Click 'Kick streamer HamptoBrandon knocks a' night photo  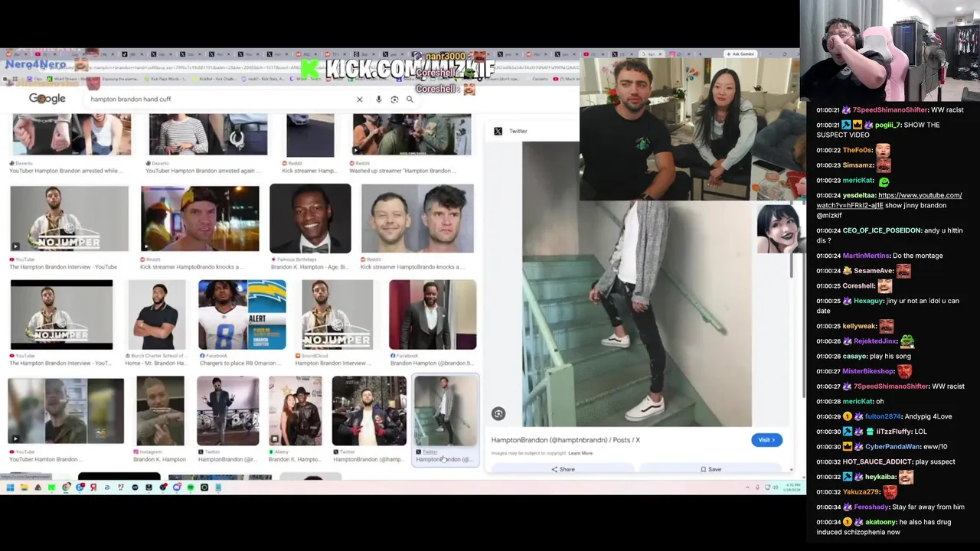click(200, 218)
